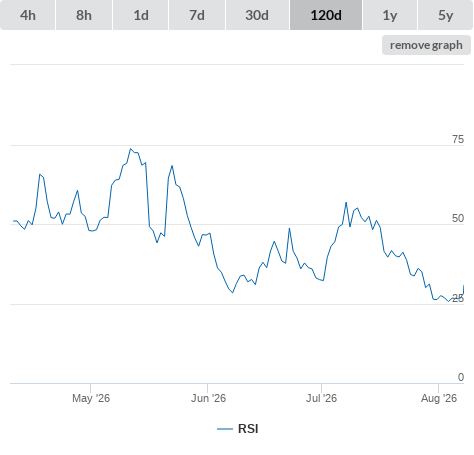Click the RSI spike in early July
Image resolution: width=474 pixels, height=455 pixels.
[346, 202]
